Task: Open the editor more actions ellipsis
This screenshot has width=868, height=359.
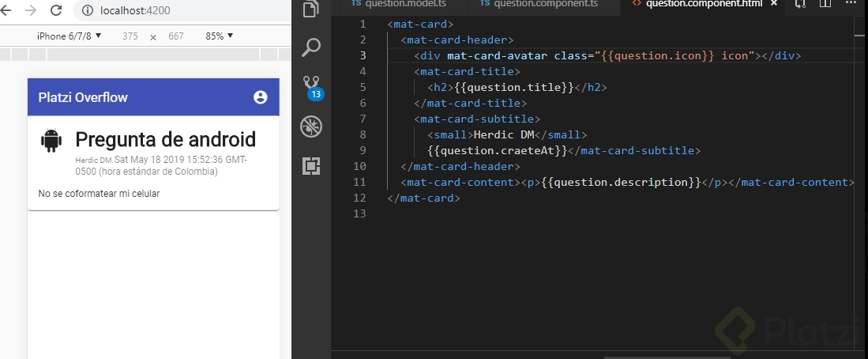Action: [x=851, y=3]
